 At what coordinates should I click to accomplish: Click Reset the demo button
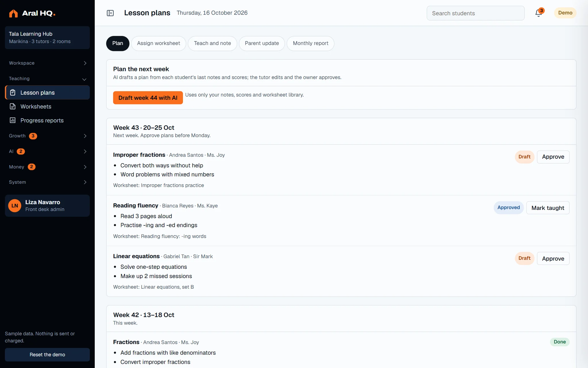(x=47, y=354)
